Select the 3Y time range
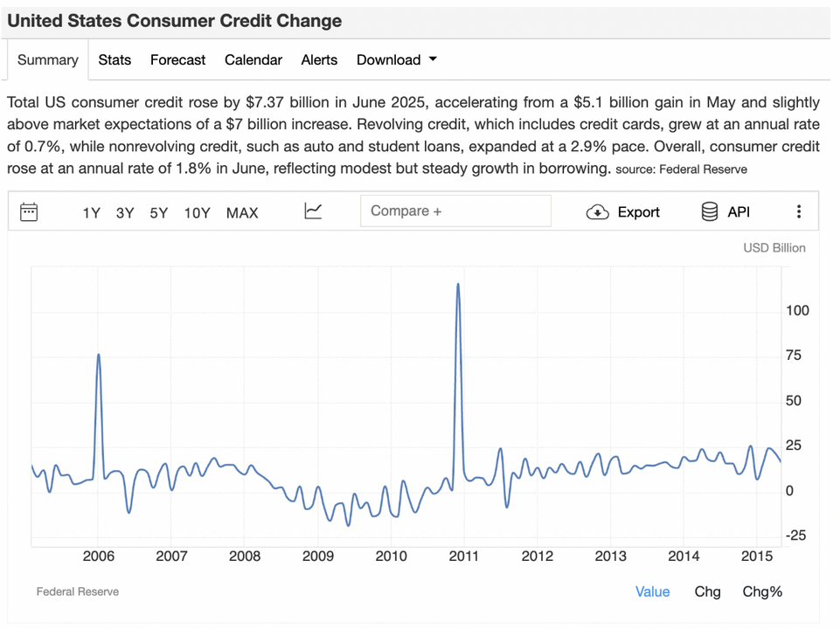Image resolution: width=840 pixels, height=629 pixels. tap(125, 212)
